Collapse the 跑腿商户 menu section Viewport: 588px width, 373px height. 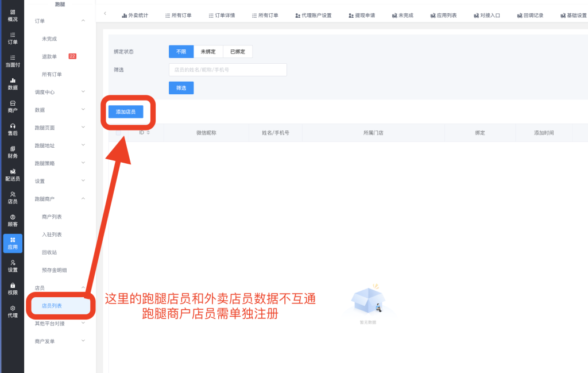[x=59, y=199]
